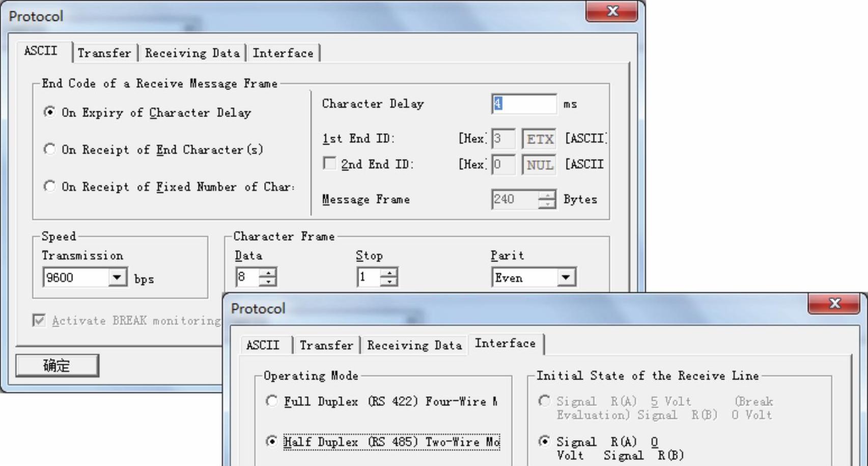Select Signal R(A) 0 Volt receive line state

click(544, 441)
